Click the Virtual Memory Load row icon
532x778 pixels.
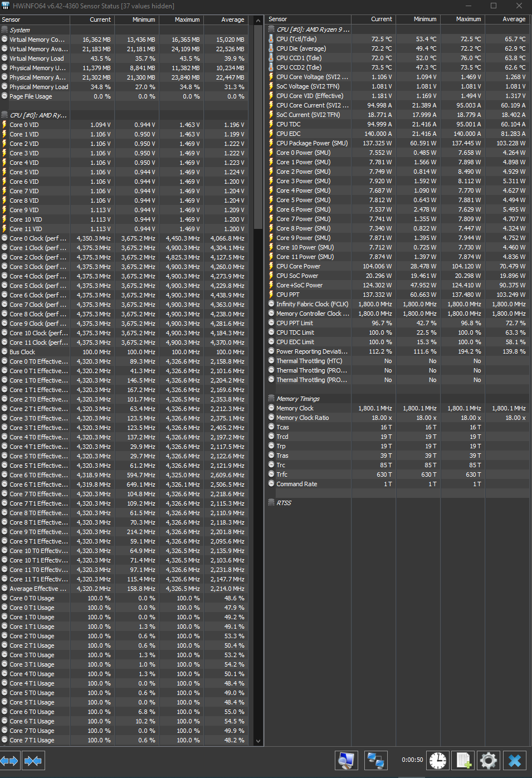click(4, 58)
